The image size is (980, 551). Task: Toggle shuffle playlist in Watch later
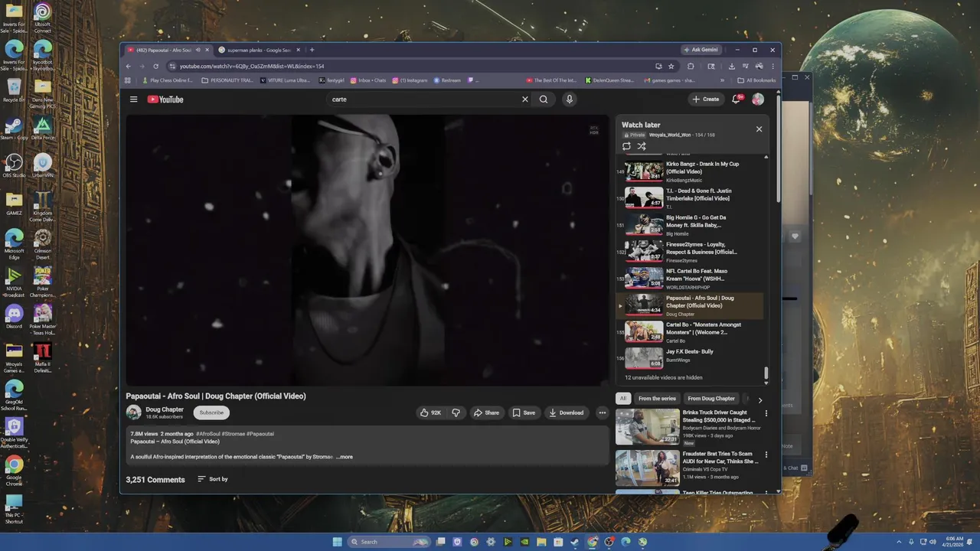pos(642,146)
